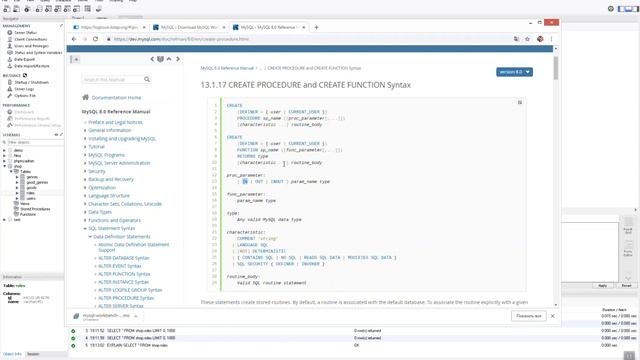Click the schemas filter objects field

pos(35,142)
